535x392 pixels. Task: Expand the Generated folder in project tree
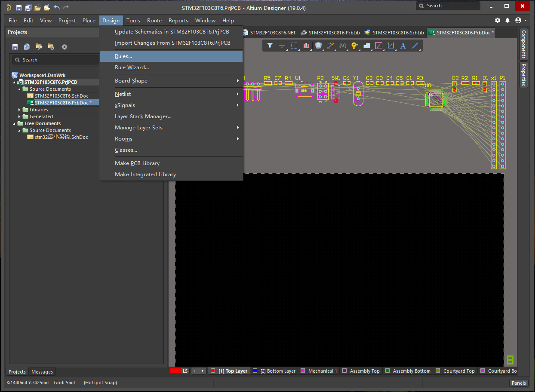pos(19,116)
